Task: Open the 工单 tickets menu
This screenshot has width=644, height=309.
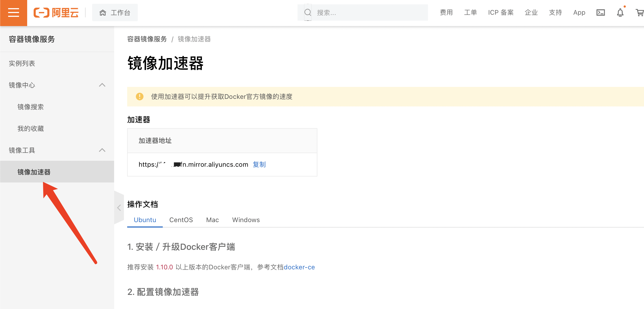Action: pos(470,12)
